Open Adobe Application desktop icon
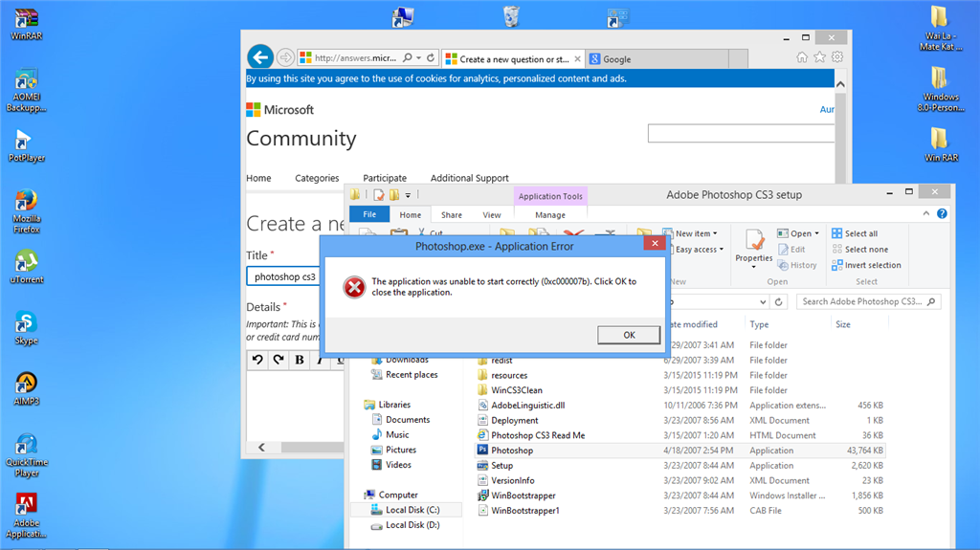 click(x=26, y=516)
